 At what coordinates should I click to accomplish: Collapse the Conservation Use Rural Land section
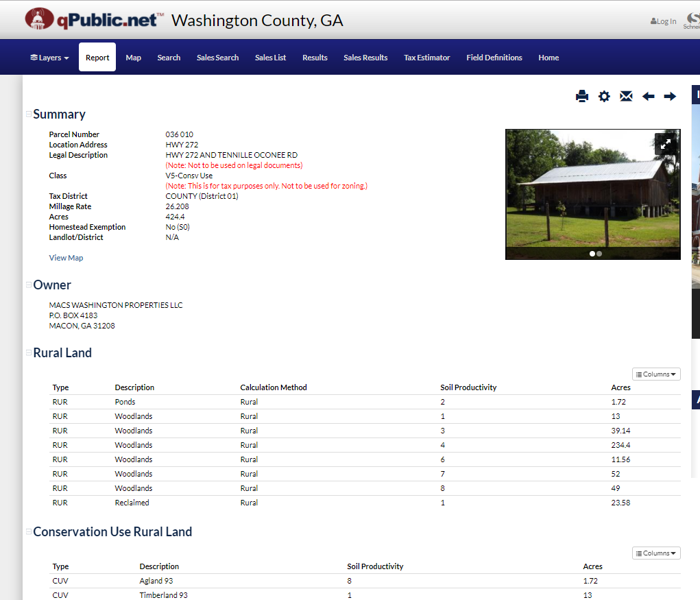pos(29,531)
